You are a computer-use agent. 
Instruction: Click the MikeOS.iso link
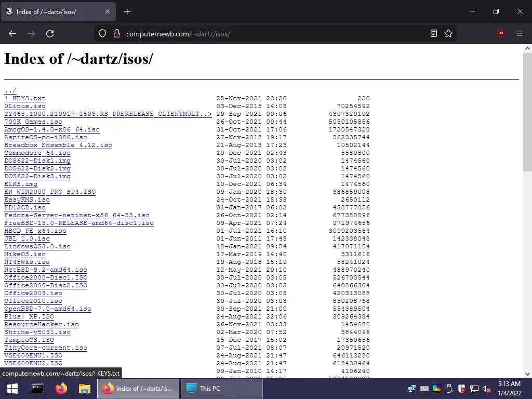[25, 255]
